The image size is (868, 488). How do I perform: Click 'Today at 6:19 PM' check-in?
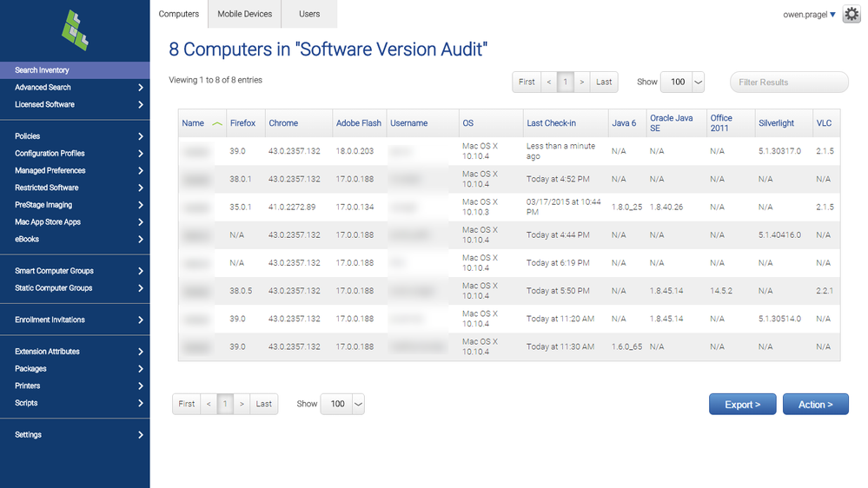click(558, 263)
